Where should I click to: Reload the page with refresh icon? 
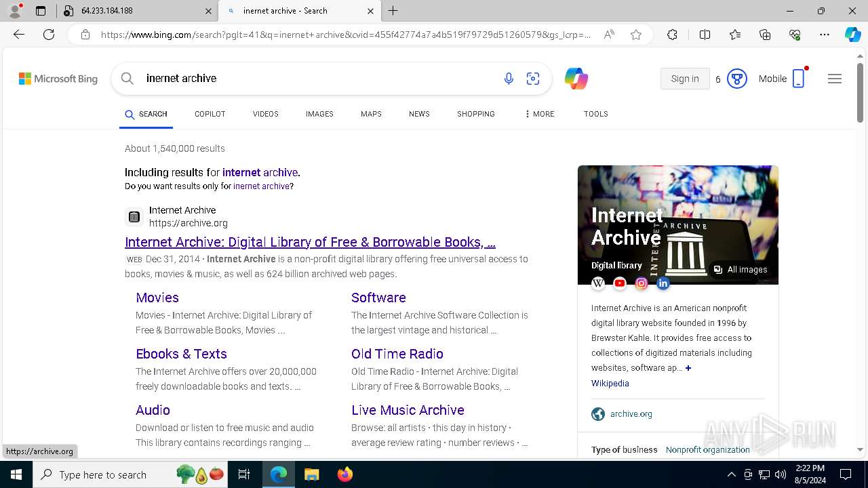coord(49,35)
